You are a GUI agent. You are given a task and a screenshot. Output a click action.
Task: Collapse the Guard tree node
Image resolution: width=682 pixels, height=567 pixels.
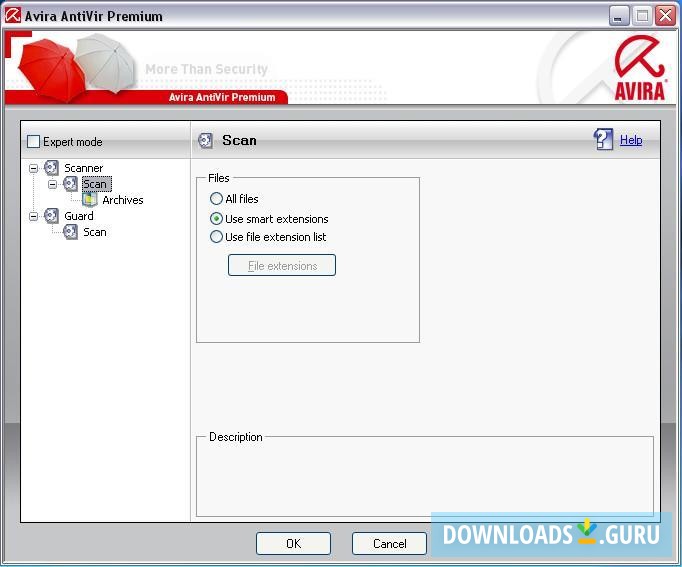point(33,216)
